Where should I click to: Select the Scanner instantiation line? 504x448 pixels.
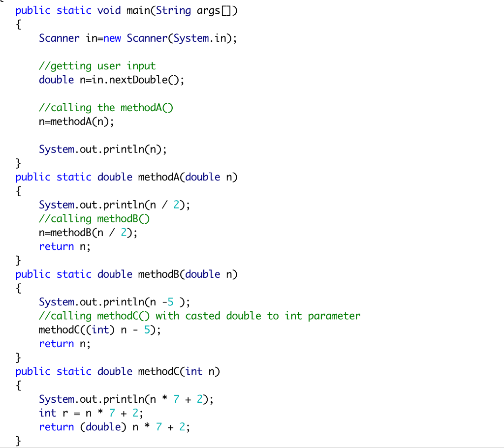point(138,38)
